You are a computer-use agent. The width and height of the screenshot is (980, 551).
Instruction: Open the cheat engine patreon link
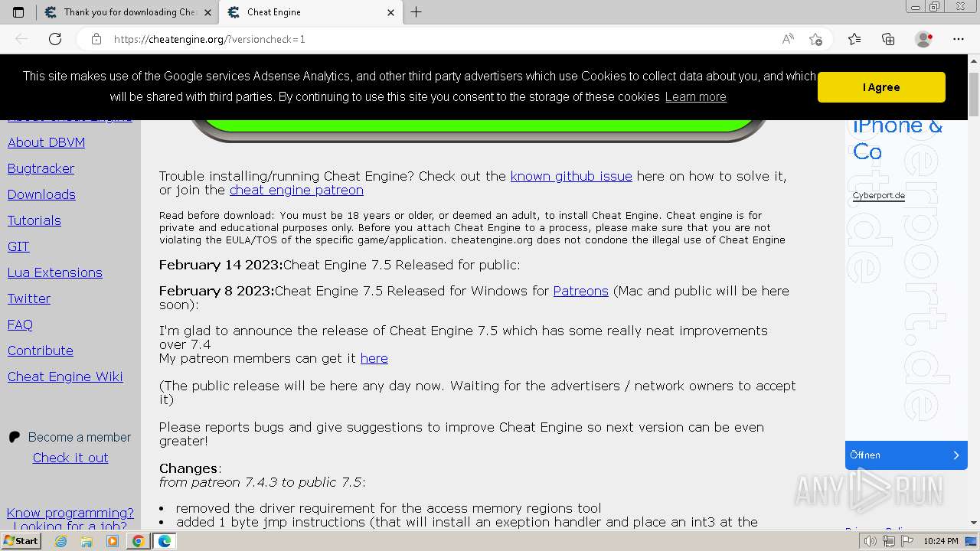point(296,190)
